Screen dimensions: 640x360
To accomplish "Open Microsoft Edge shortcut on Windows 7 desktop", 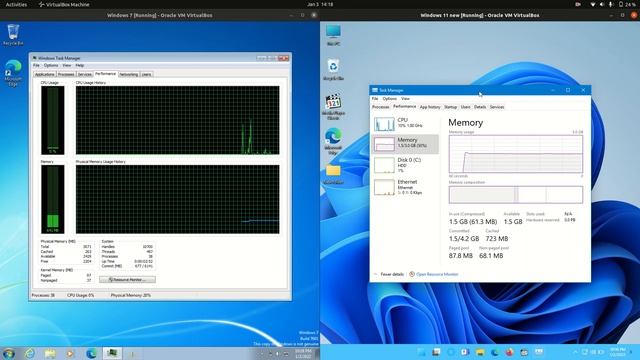I will [x=13, y=73].
